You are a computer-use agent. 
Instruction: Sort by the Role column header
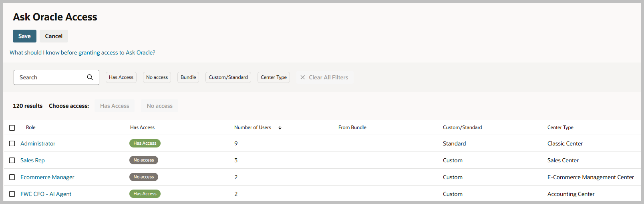(x=31, y=127)
